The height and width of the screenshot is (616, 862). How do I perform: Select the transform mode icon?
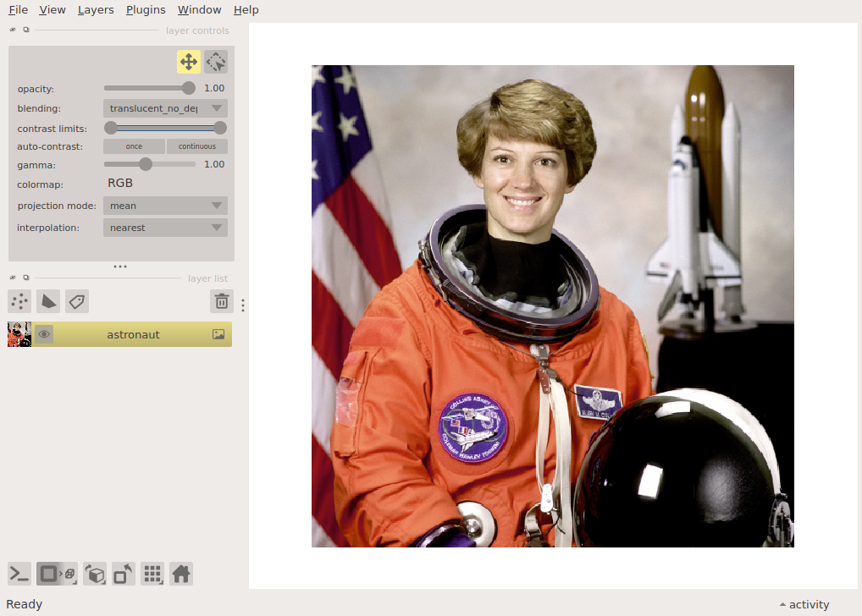(x=216, y=62)
